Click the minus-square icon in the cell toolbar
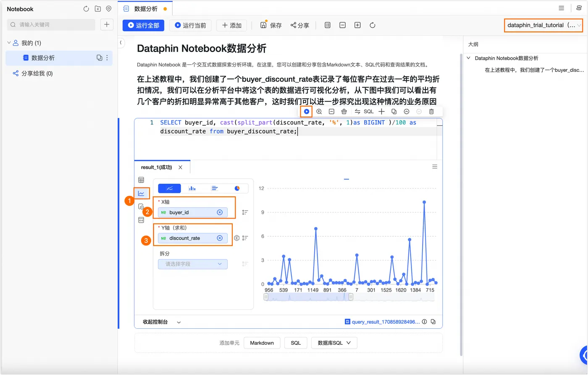This screenshot has height=375, width=588. (x=331, y=111)
